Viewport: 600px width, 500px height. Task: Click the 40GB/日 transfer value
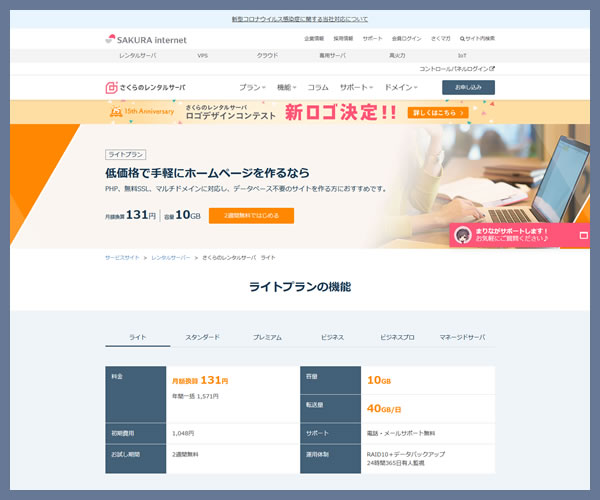(x=384, y=409)
